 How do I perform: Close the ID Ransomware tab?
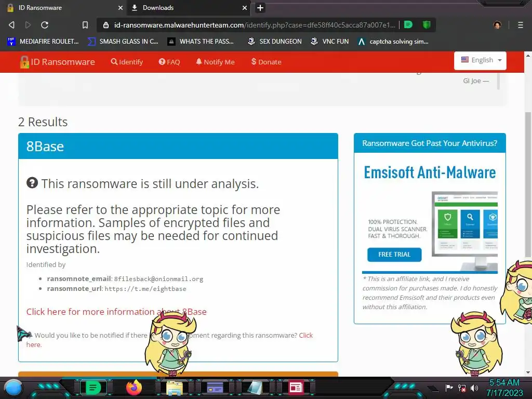tap(120, 8)
